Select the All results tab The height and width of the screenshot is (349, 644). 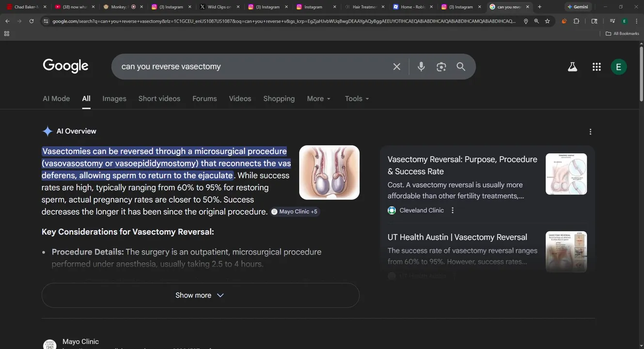coord(86,98)
